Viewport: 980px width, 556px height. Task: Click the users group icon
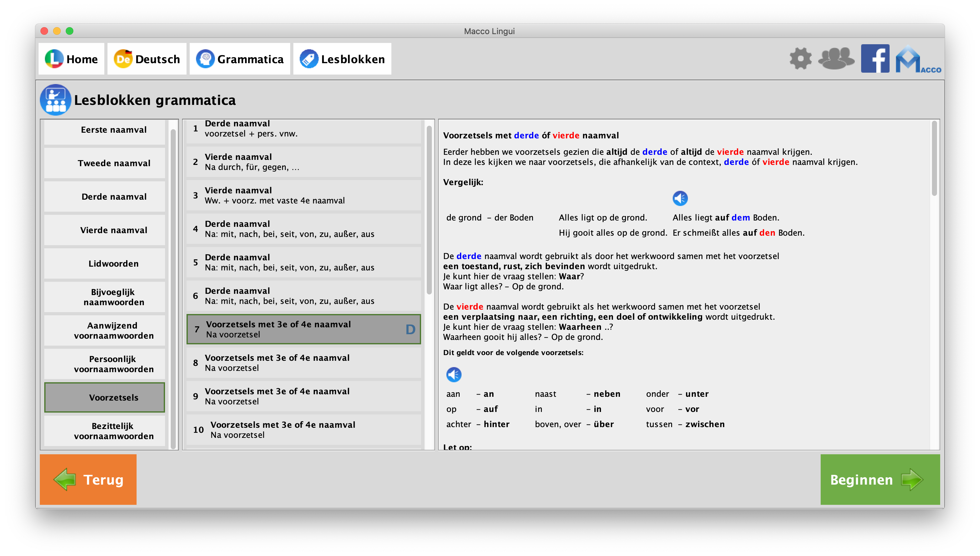(836, 59)
